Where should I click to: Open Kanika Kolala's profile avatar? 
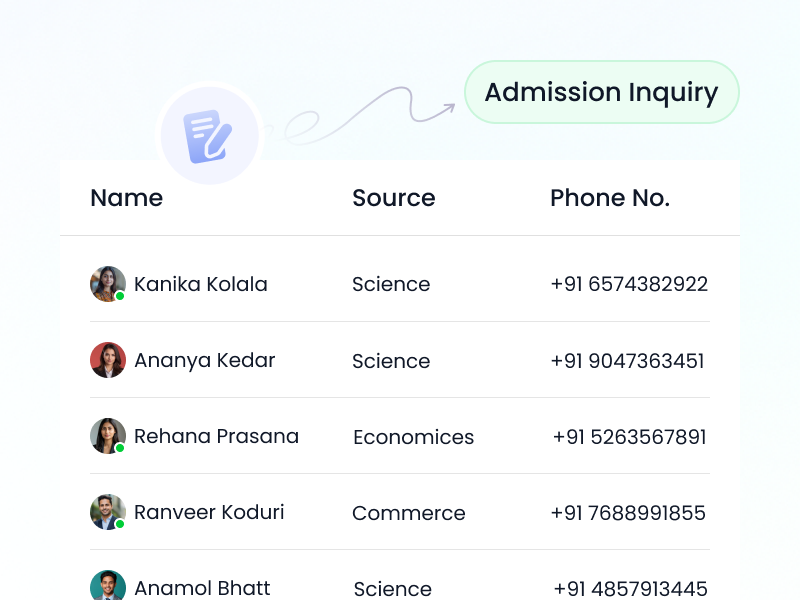tap(107, 284)
